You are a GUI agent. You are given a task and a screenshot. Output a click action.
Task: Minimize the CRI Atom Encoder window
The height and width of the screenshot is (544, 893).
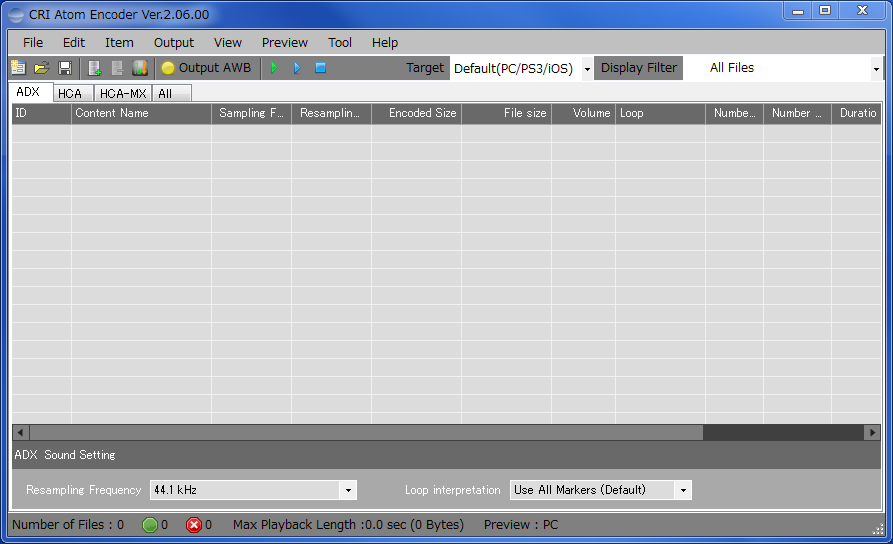798,11
